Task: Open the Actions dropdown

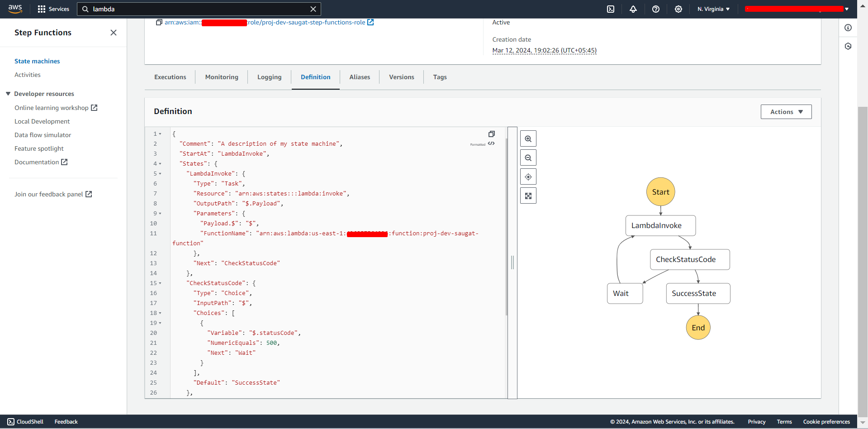Action: (x=786, y=112)
